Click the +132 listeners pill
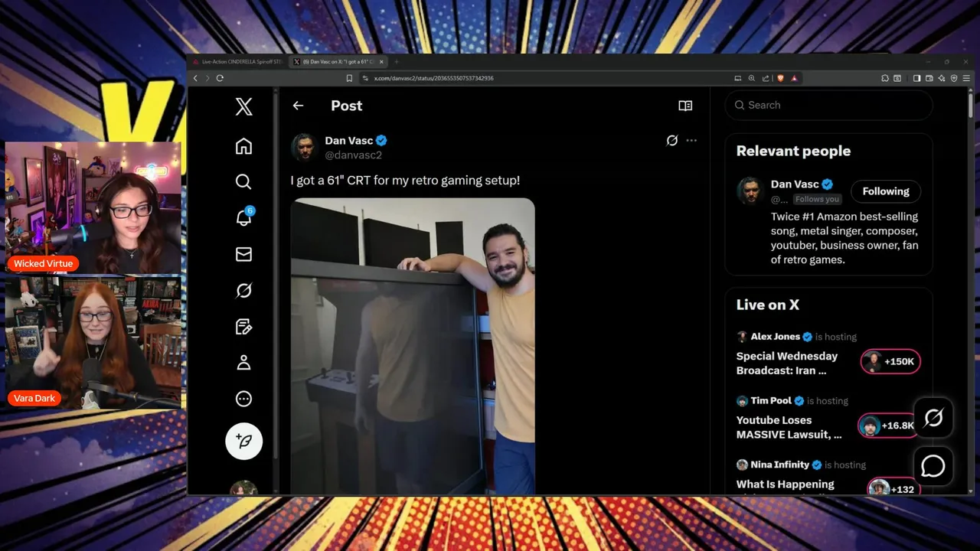 click(893, 488)
